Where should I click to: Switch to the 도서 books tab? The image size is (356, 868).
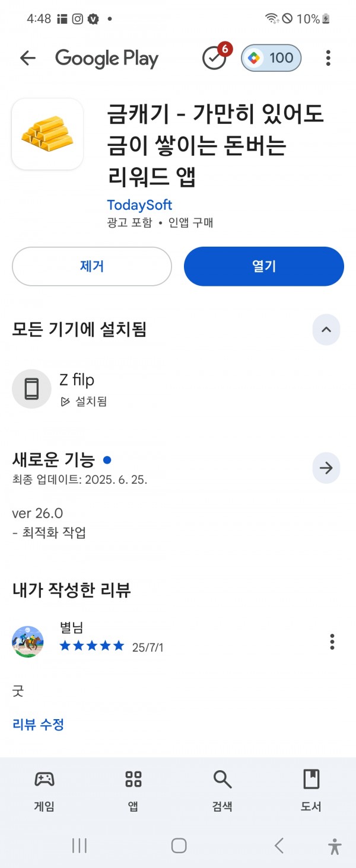311,792
